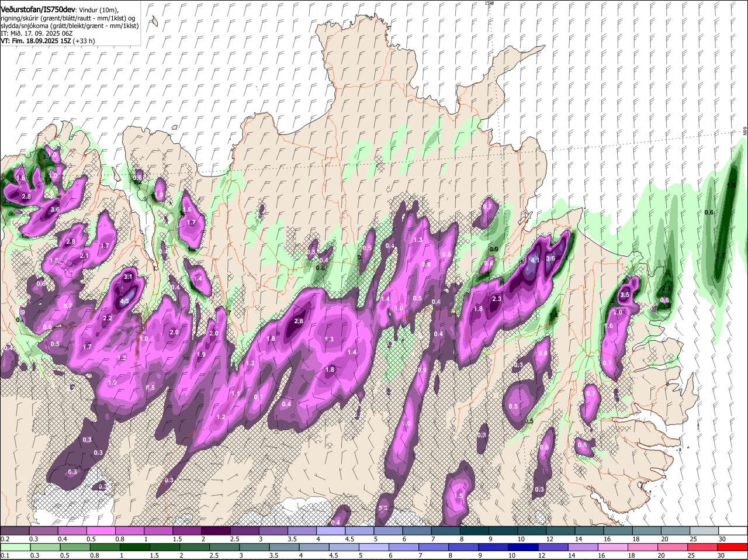Click the 5–6 light blue lower legend swatch
Image resolution: width=748 pixels, height=560 pixels.
374,547
